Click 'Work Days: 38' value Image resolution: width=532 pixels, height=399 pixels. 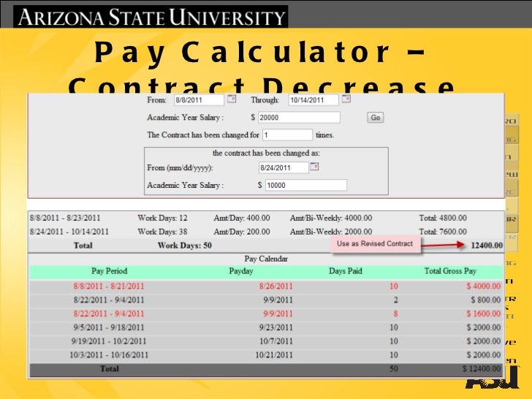click(162, 232)
